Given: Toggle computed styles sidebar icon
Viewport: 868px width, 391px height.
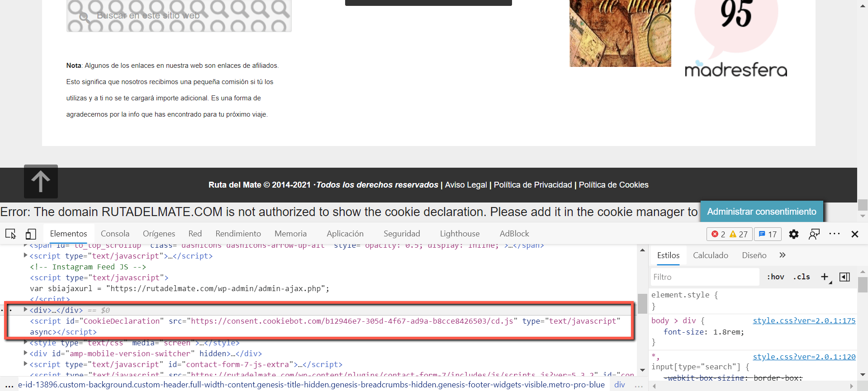Looking at the screenshot, I should point(844,277).
